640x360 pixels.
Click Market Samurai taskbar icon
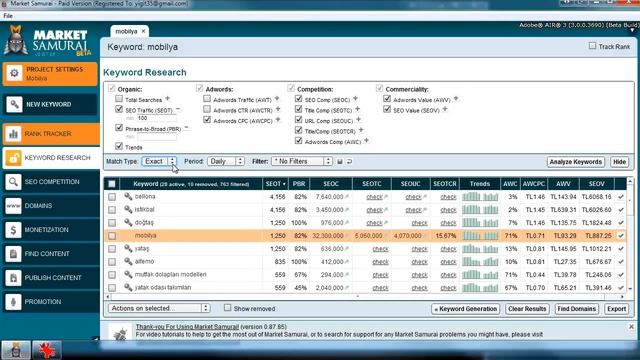coord(16,350)
